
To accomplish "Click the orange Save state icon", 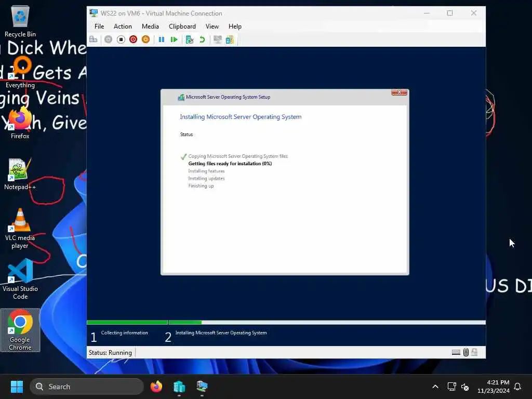I will [146, 39].
